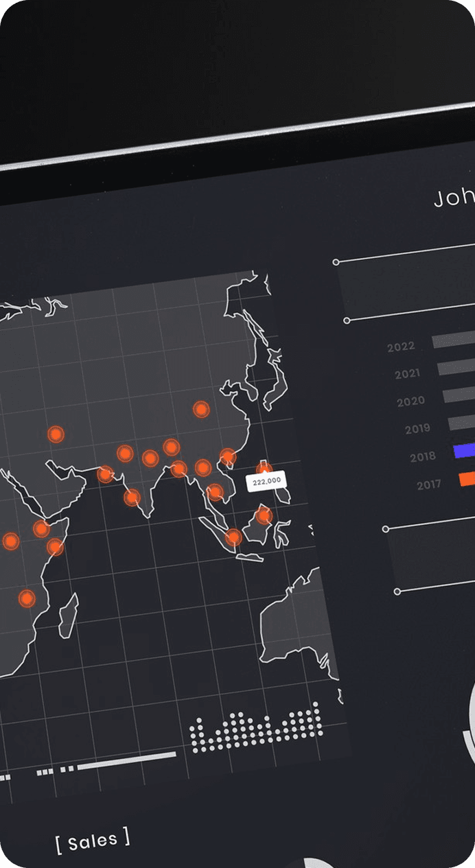Click the long white progress bar under map
This screenshot has height=868, width=475.
click(127, 761)
